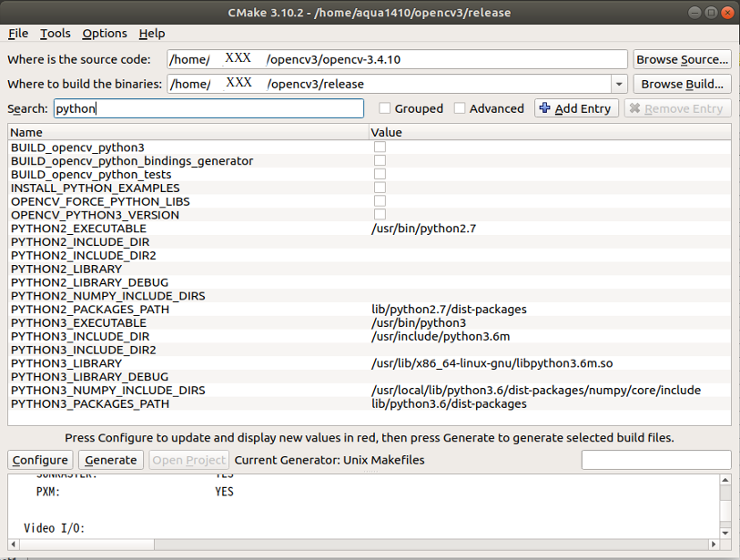
Task: Focus the Search field containing python
Action: (x=208, y=108)
